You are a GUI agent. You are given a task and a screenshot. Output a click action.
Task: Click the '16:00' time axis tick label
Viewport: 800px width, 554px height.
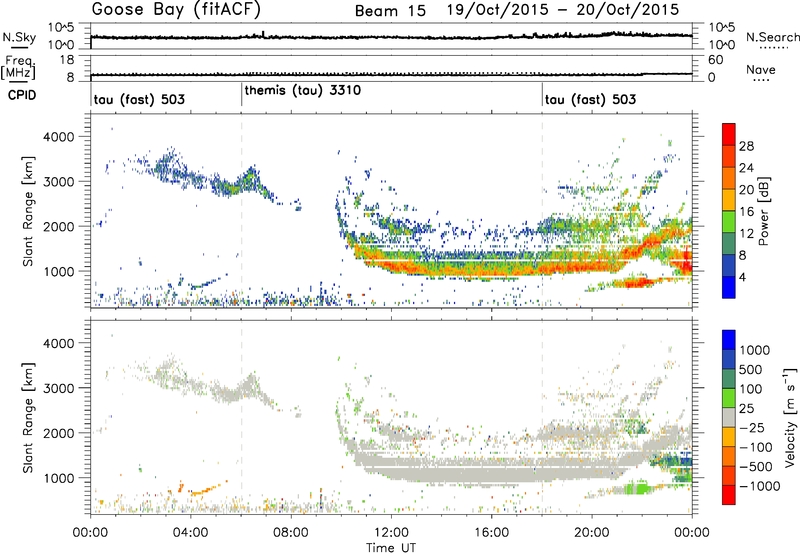[491, 533]
